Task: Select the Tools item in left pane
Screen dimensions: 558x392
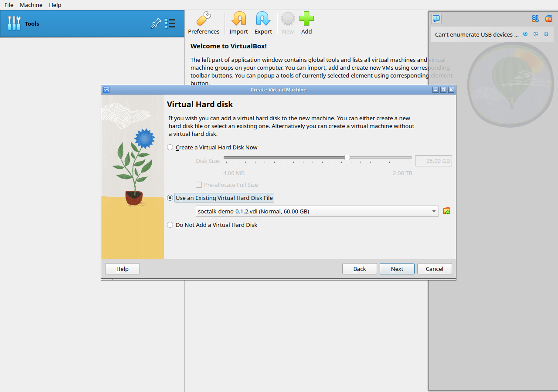Action: (x=92, y=24)
